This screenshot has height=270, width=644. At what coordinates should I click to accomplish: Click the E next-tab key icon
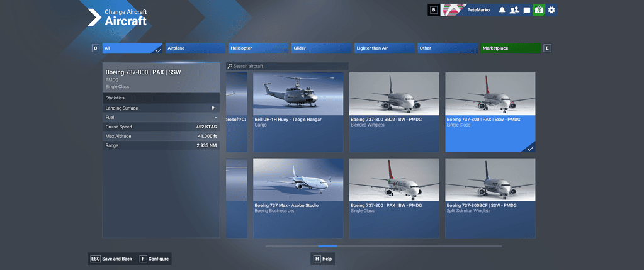click(x=547, y=48)
